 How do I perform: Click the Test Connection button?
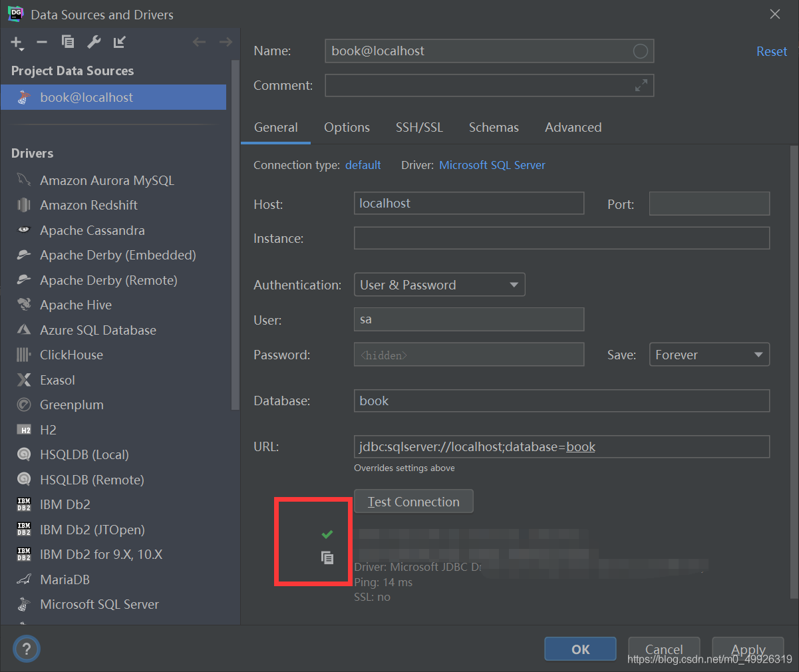click(413, 502)
